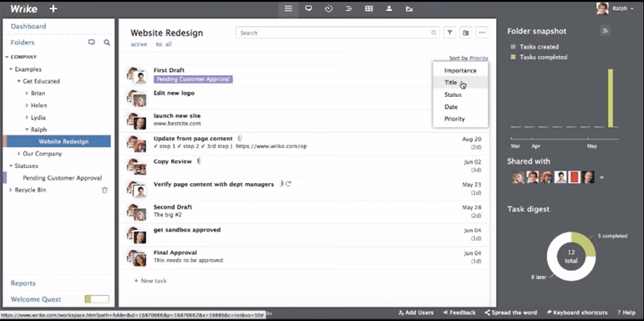
Task: Click Feedback in bottom bar
Action: [459, 313]
